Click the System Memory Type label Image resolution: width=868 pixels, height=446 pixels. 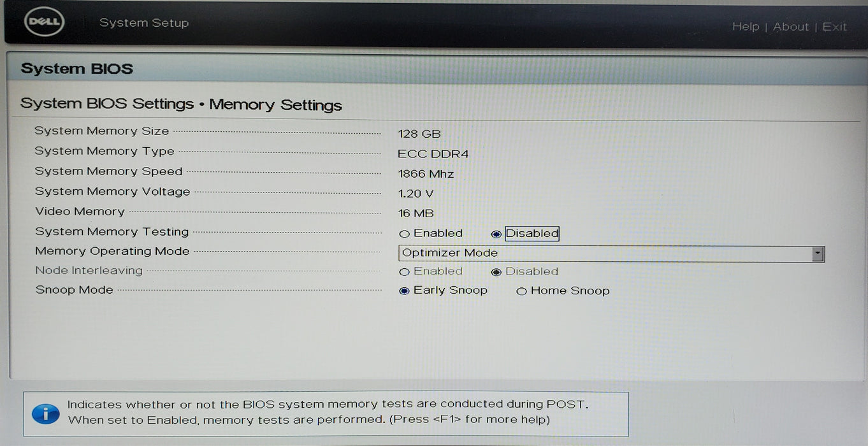(x=105, y=151)
